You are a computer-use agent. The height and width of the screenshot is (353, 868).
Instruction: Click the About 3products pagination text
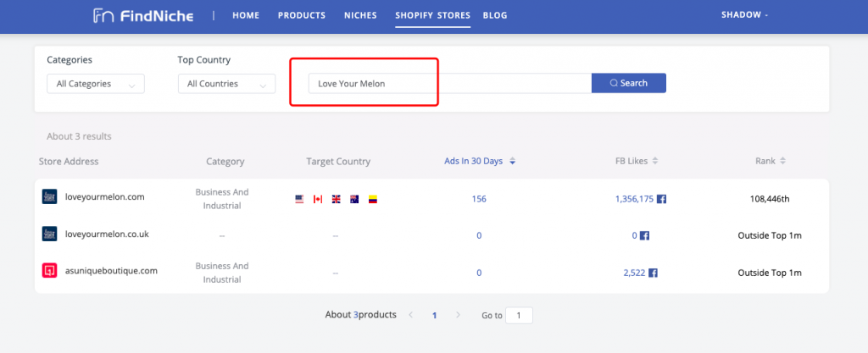pyautogui.click(x=361, y=315)
